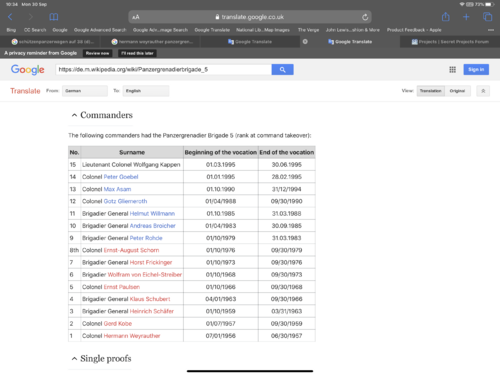Tap the Wi-Fi status icon

point(462,4)
